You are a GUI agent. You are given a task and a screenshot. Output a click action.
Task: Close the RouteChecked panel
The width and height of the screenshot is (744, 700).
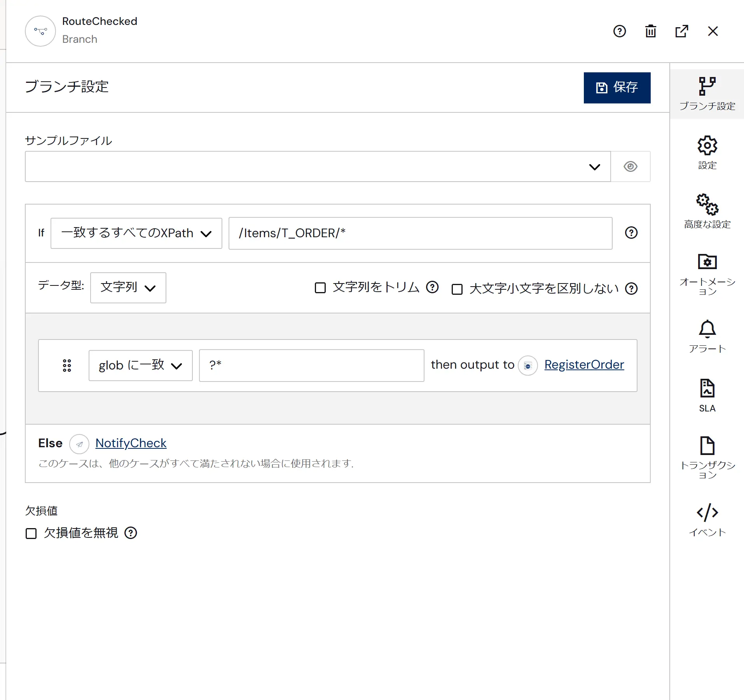click(713, 31)
